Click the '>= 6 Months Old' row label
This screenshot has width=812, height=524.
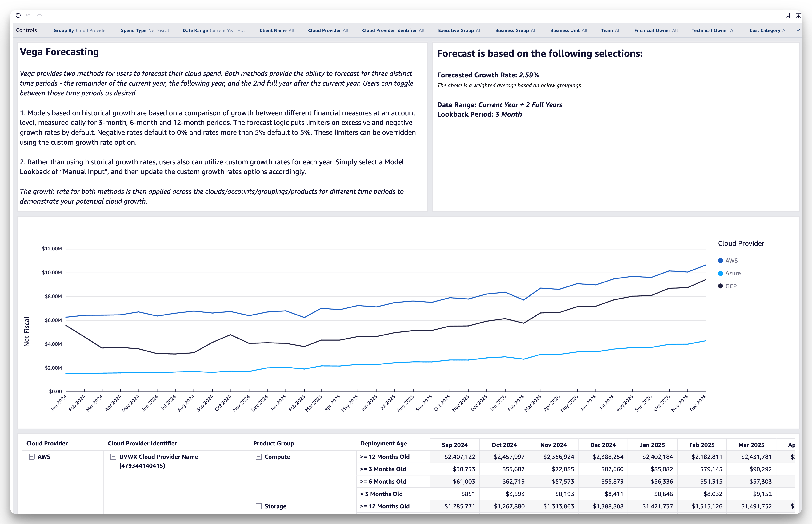(383, 481)
